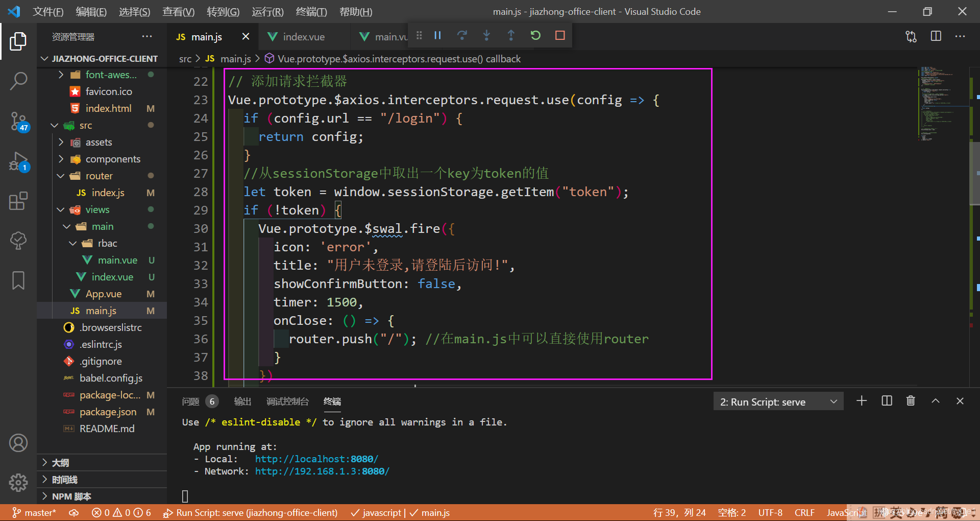The image size is (980, 521).
Task: Switch to the 调试控制台 debug console tab
Action: (x=287, y=401)
